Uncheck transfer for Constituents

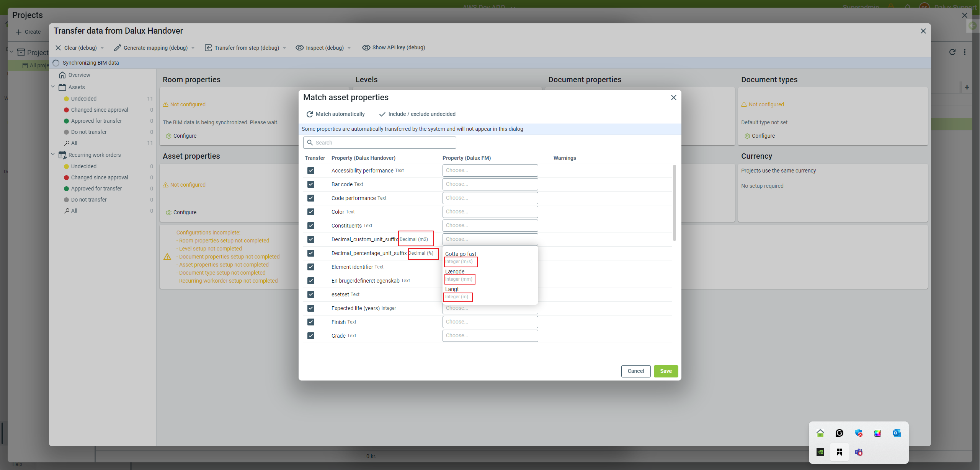(311, 226)
